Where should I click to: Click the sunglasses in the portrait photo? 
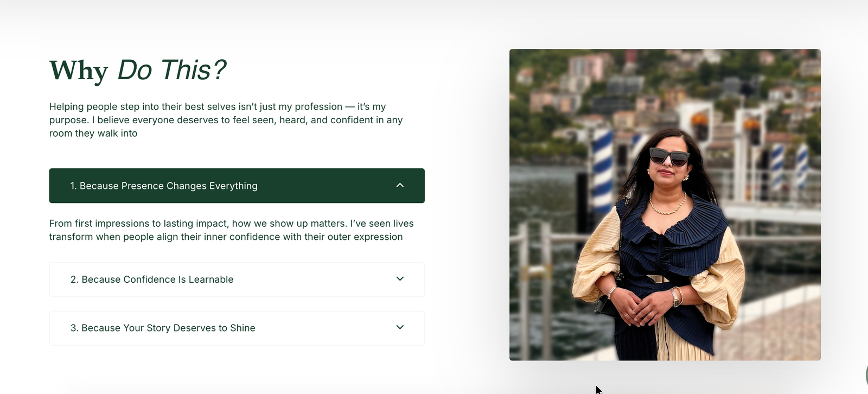click(669, 157)
